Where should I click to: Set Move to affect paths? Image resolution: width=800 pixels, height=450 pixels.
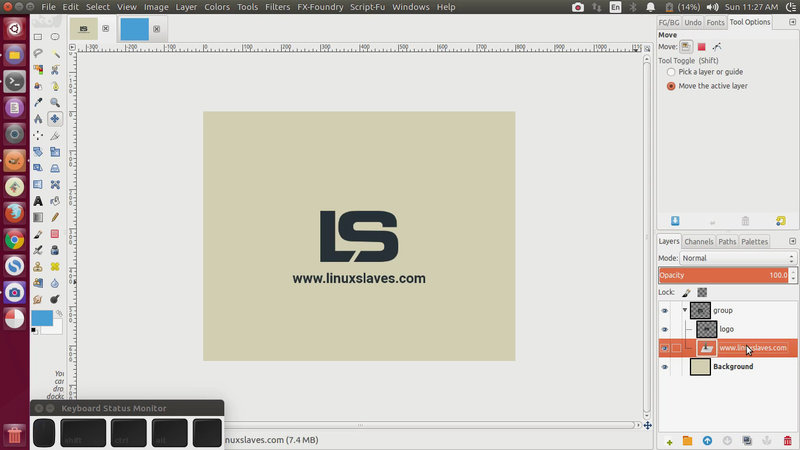click(717, 47)
